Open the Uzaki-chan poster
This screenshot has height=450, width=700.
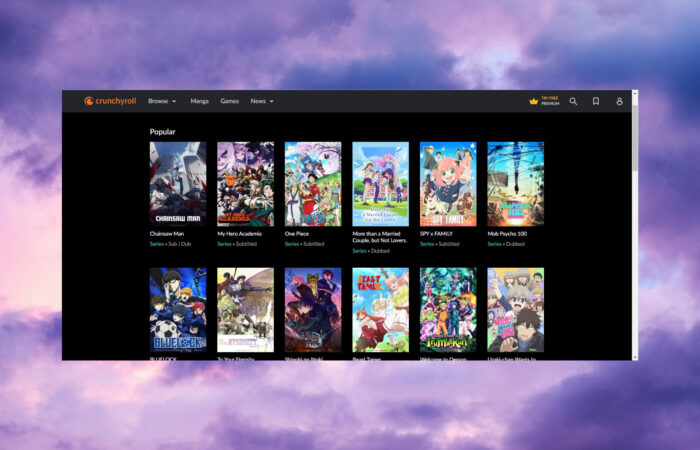click(516, 310)
